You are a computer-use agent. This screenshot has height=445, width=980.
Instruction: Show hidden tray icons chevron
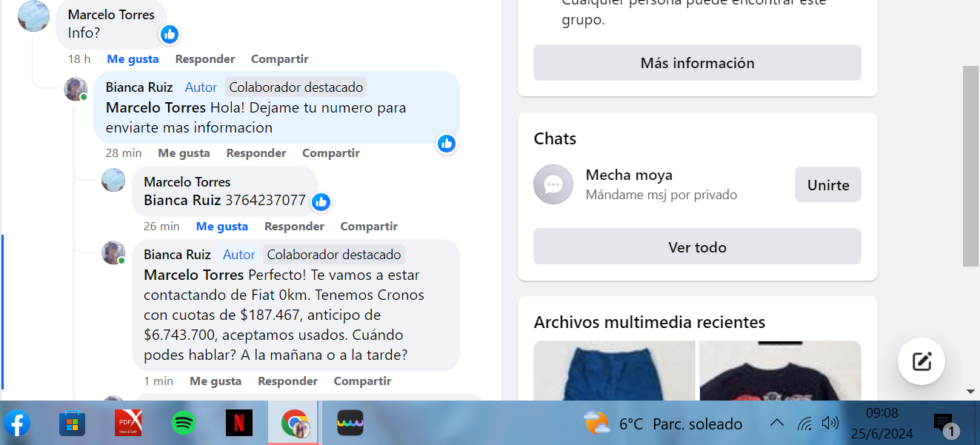(x=776, y=424)
